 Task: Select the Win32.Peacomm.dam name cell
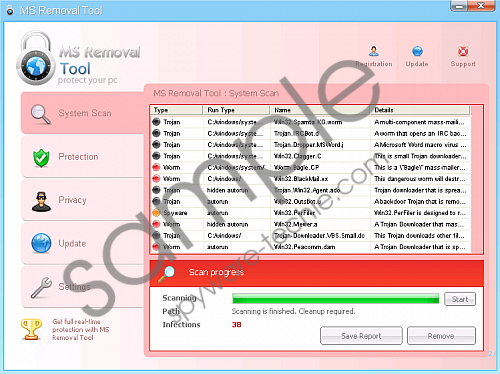pos(320,247)
